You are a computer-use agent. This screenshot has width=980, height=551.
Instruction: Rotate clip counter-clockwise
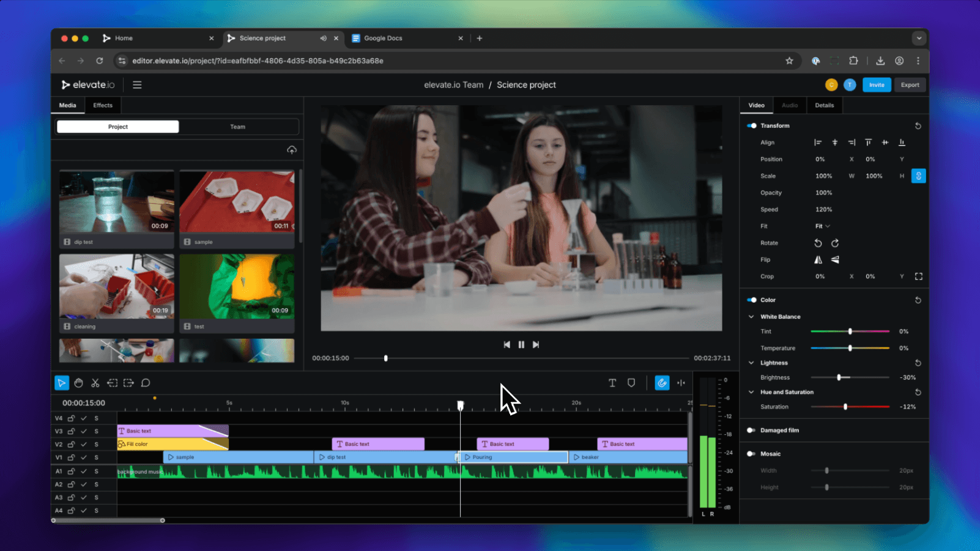[x=818, y=243]
